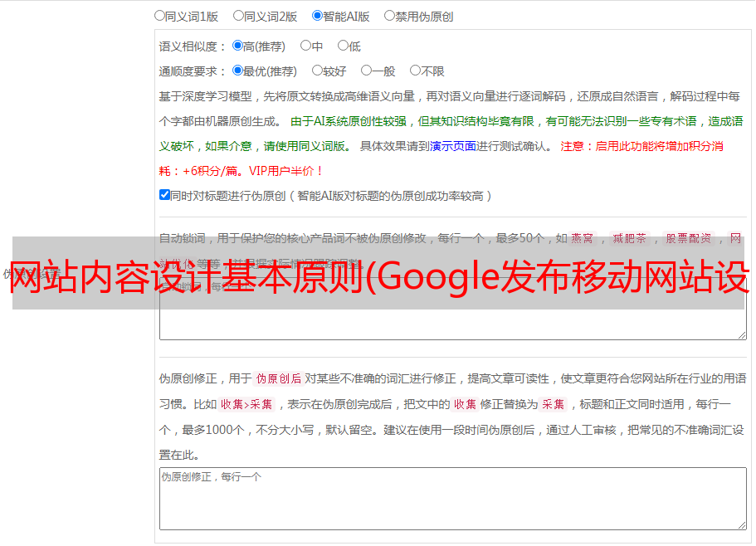Choose 禁用伪原创 to disable rewriting
Screen dimensions: 756x546
coord(389,16)
